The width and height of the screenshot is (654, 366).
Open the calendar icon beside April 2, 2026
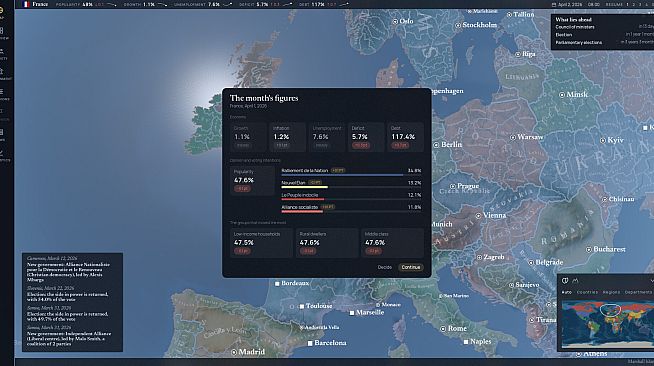(554, 5)
